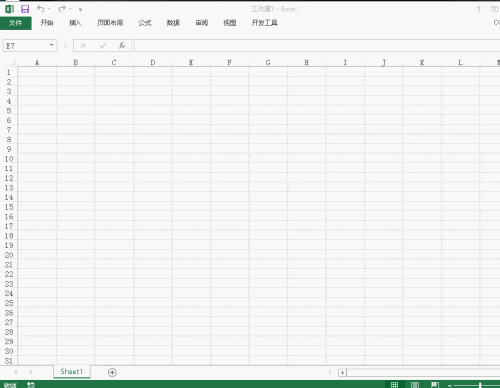This screenshot has height=388, width=500.
Task: Open the Help question mark icon
Action: point(479,9)
